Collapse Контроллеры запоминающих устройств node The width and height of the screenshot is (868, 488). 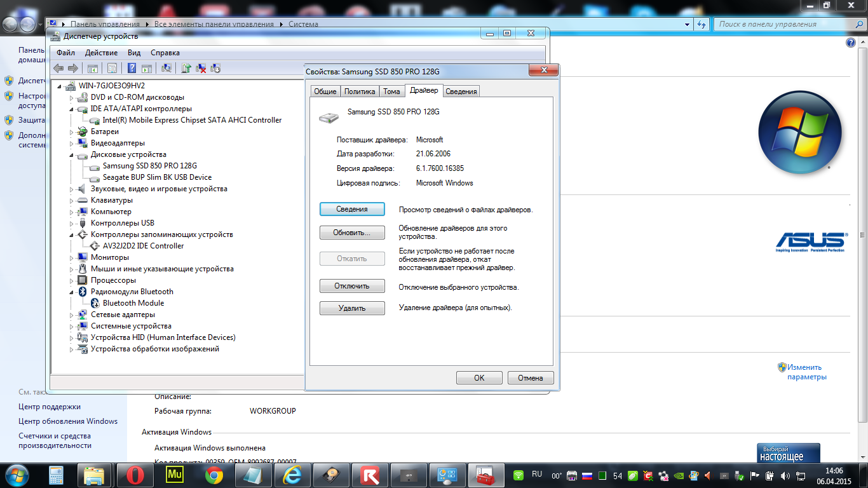coord(72,234)
